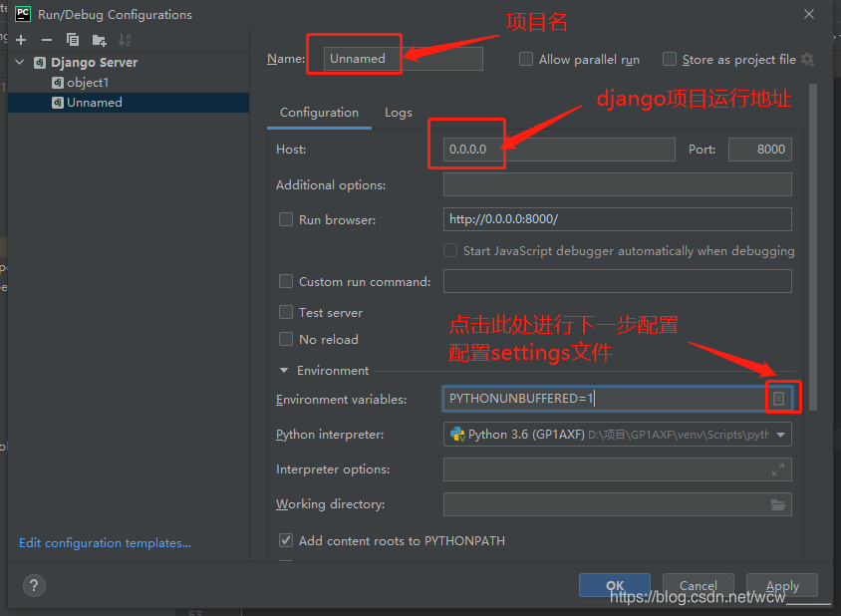Sort configurations alphabetically icon
The image size is (841, 616).
click(125, 40)
